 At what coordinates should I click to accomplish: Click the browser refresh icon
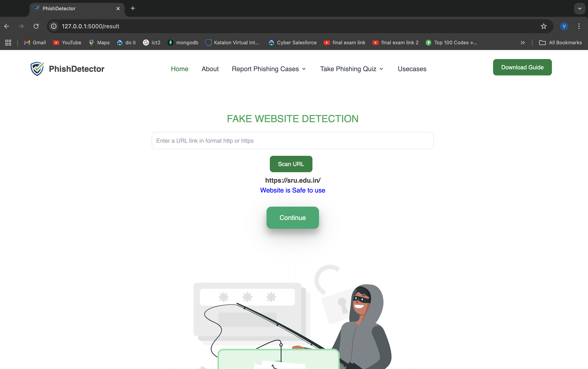(36, 26)
